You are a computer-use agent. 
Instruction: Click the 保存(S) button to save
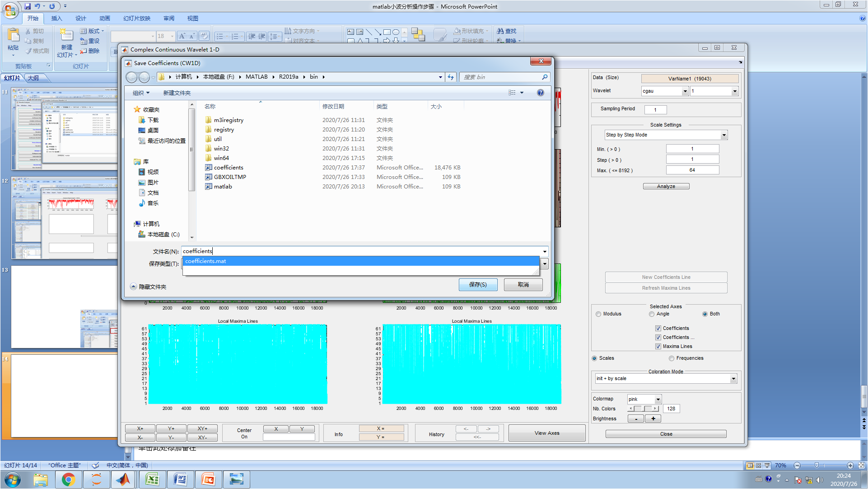coord(478,284)
